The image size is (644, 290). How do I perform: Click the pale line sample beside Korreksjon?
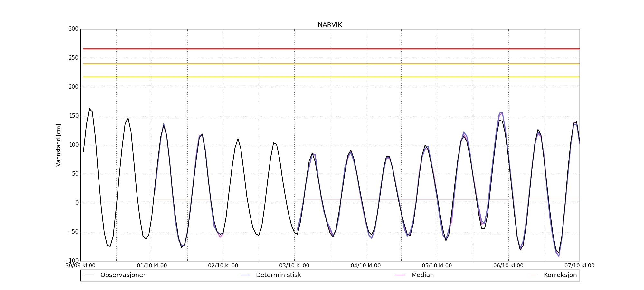533,275
